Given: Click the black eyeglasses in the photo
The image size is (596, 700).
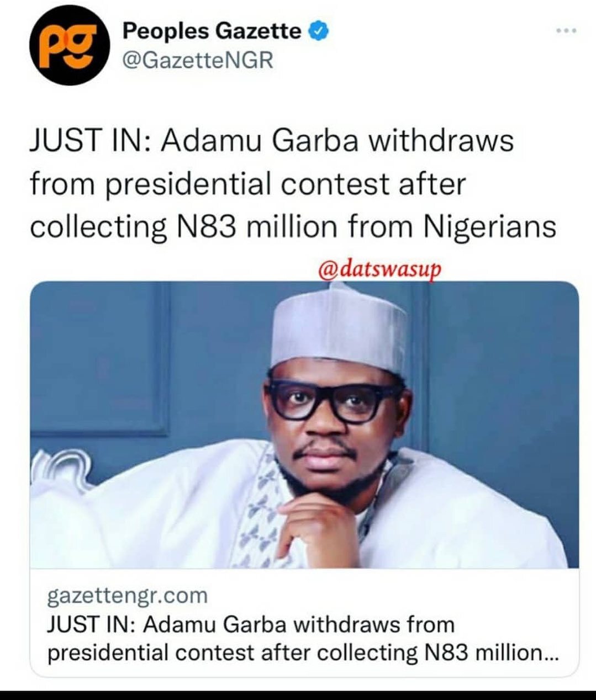Looking at the screenshot, I should coord(333,400).
